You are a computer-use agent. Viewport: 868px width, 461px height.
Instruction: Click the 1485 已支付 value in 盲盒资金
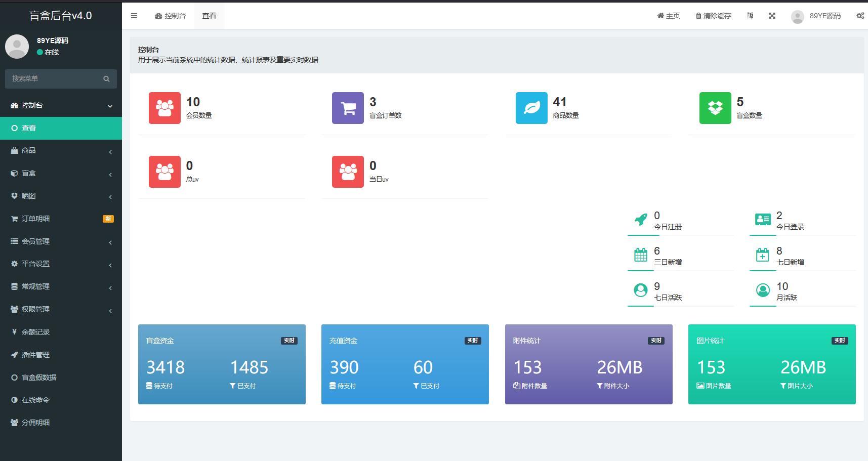point(249,367)
